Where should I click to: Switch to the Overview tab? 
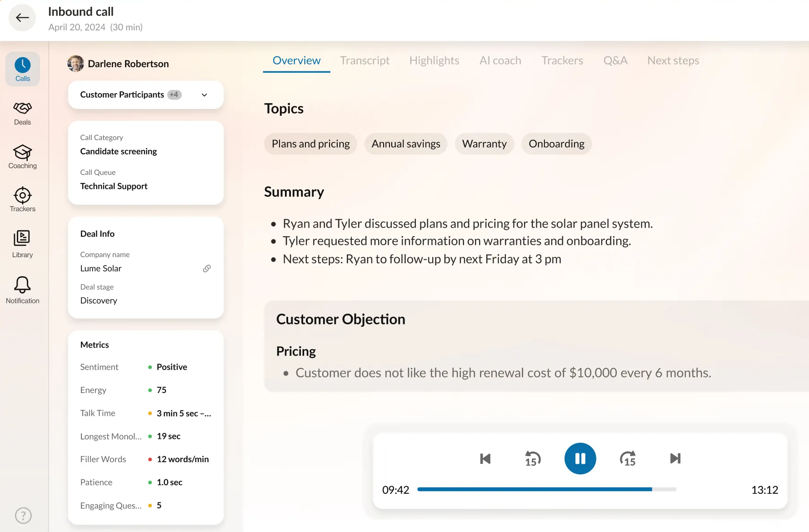(x=296, y=60)
